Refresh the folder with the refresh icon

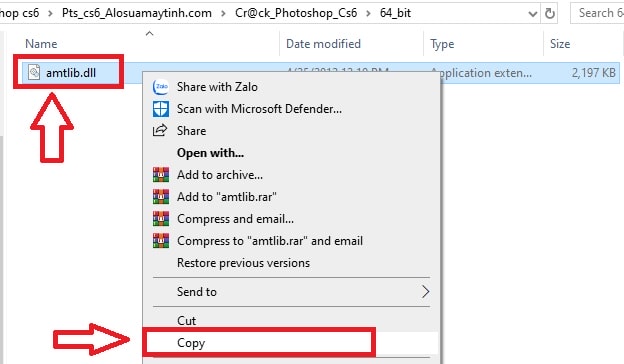[550, 14]
